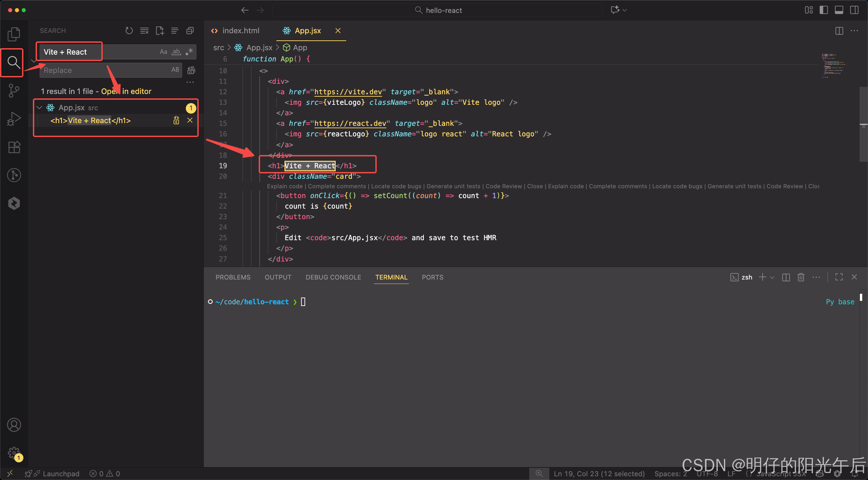Clear search results in Search panel
868x480 pixels.
tap(144, 31)
